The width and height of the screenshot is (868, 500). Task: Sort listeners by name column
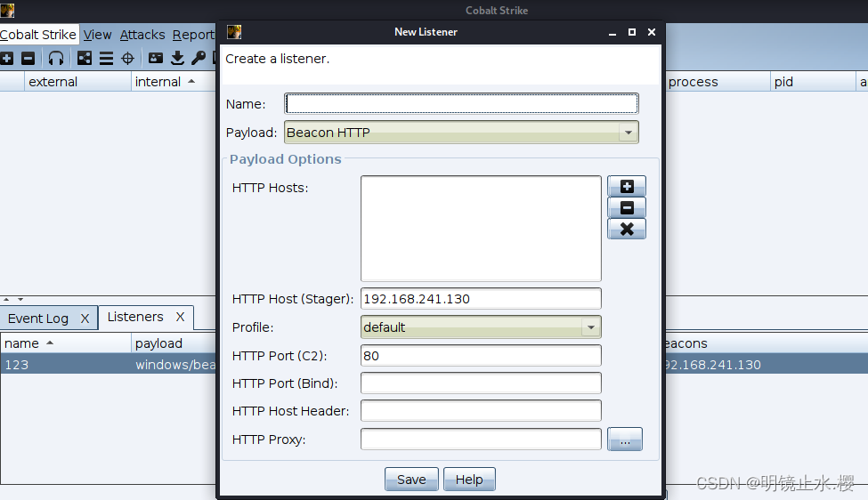[x=65, y=343]
